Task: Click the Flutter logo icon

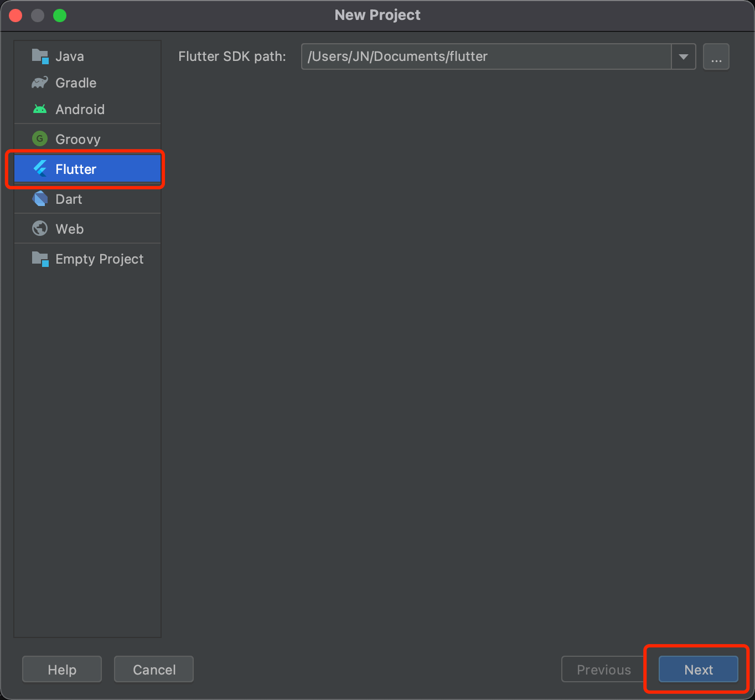Action: (x=40, y=168)
